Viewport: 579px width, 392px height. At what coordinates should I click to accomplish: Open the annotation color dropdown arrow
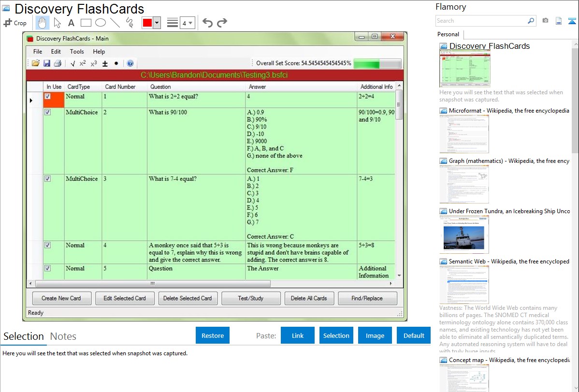[x=157, y=23]
